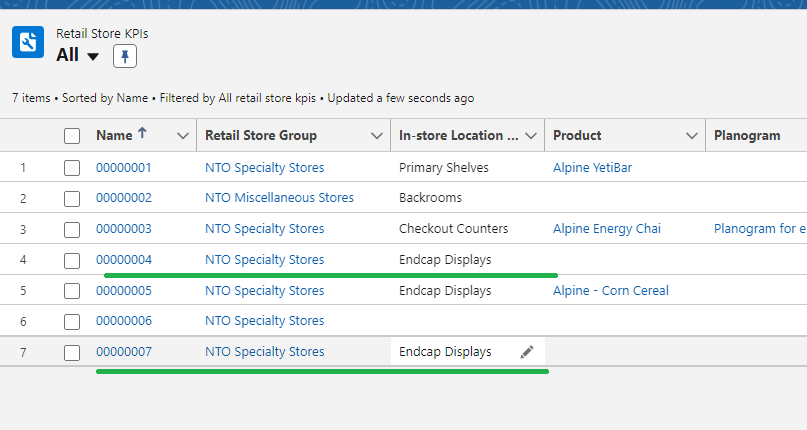The image size is (807, 430).
Task: Open NTO Specialty Stores in row 00000007
Action: pyautogui.click(x=265, y=352)
